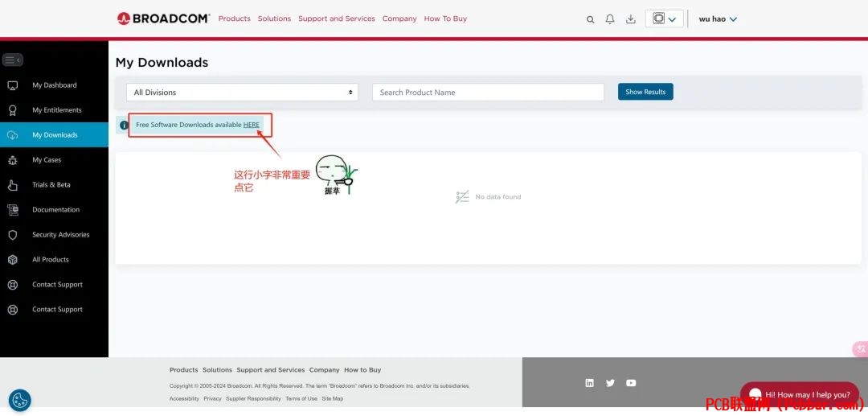Open All Products in sidebar
The width and height of the screenshot is (868, 416).
55,260
